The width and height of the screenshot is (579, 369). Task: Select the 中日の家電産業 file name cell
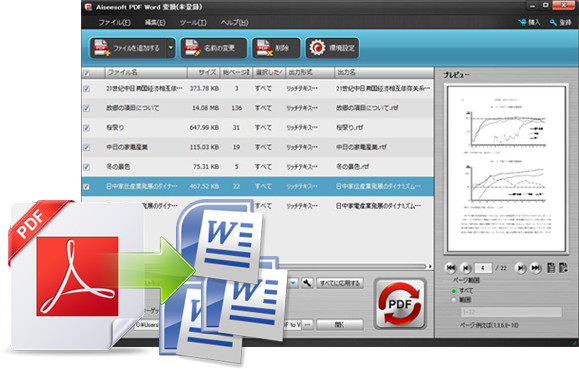pos(127,147)
